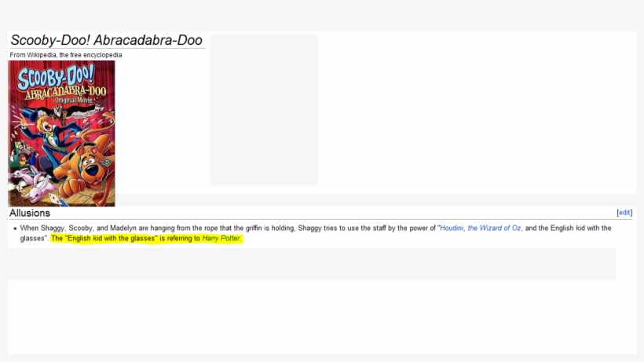Click the Scooby-Doo movie poster thumbnail
The width and height of the screenshot is (644, 362).
click(x=61, y=133)
